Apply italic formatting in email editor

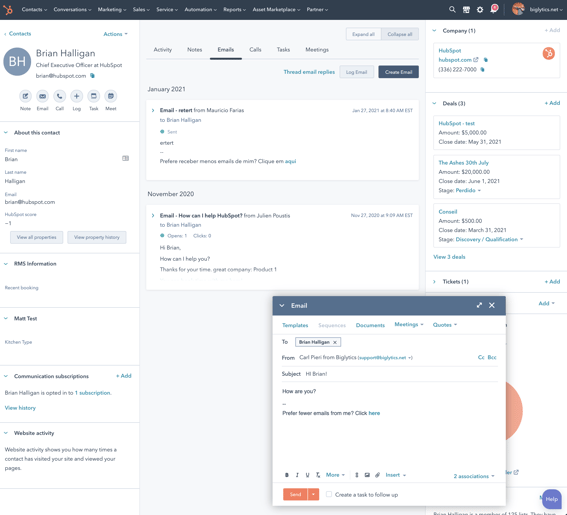[x=297, y=475]
